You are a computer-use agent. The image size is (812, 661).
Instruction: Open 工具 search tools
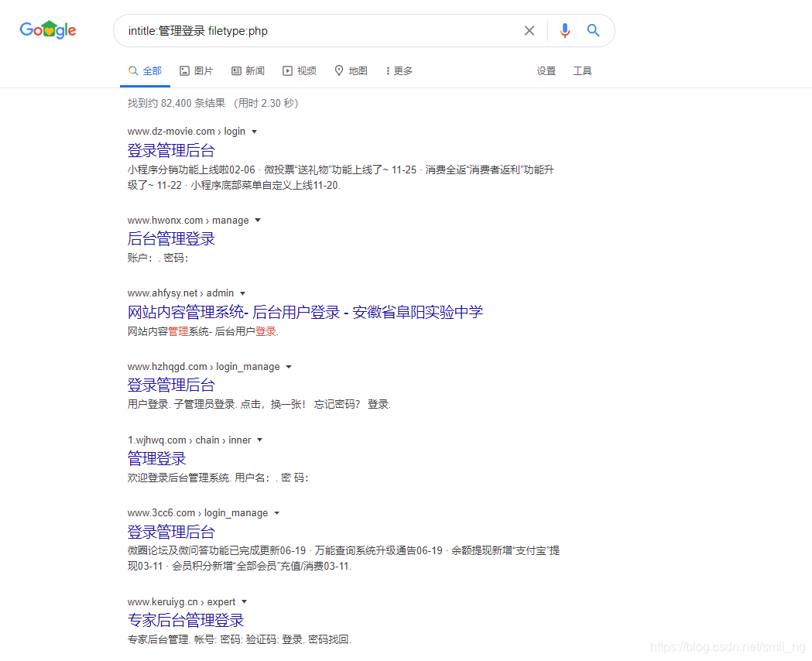click(x=582, y=71)
